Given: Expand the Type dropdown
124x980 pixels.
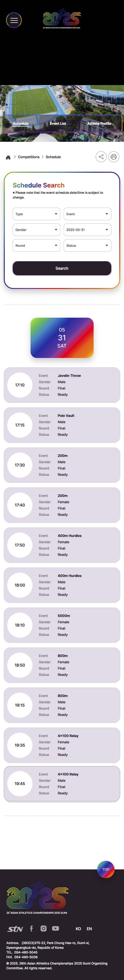Looking at the screenshot, I should click(36, 214).
